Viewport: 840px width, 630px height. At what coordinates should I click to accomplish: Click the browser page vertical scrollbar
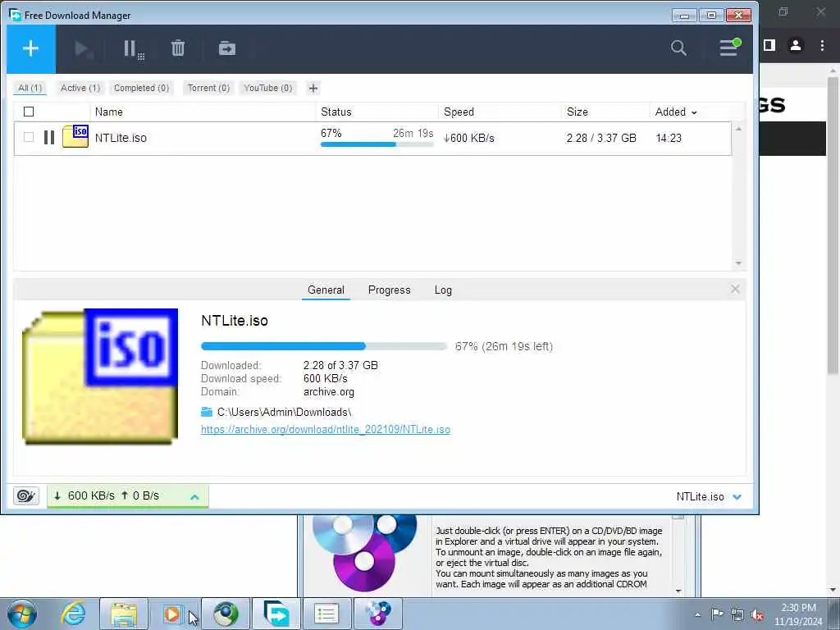click(833, 225)
